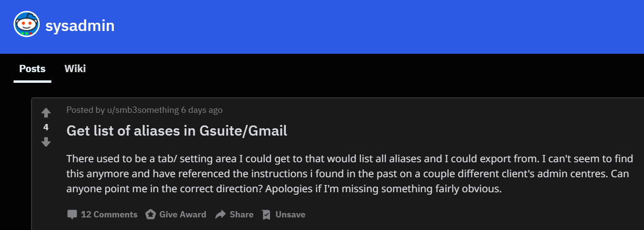
Task: Click the "6 days ago" timestamp
Action: coord(202,110)
